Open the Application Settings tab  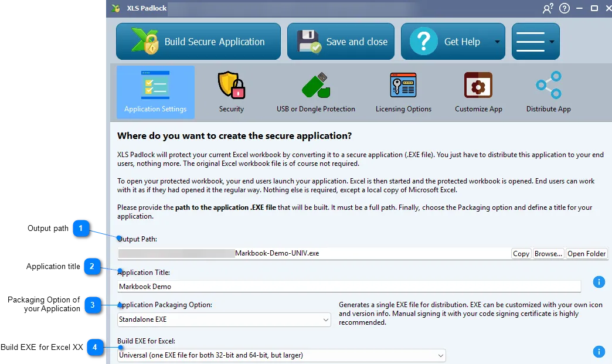click(x=155, y=92)
